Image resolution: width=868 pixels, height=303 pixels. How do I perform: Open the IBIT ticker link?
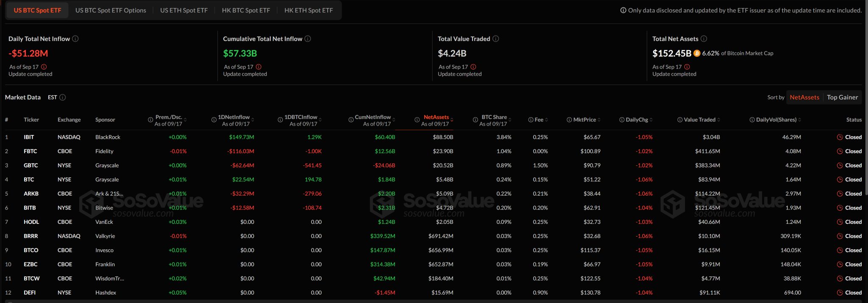coord(29,137)
